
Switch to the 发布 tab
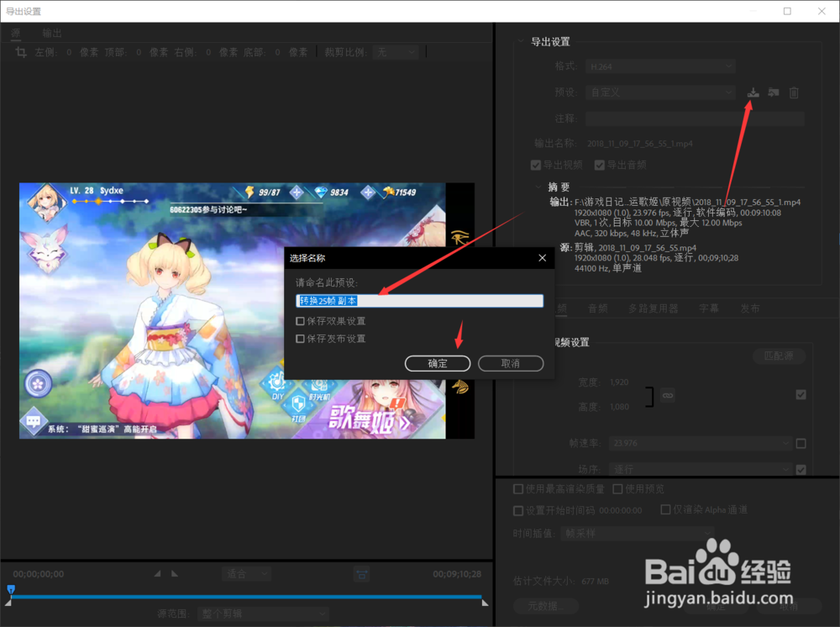[750, 308]
